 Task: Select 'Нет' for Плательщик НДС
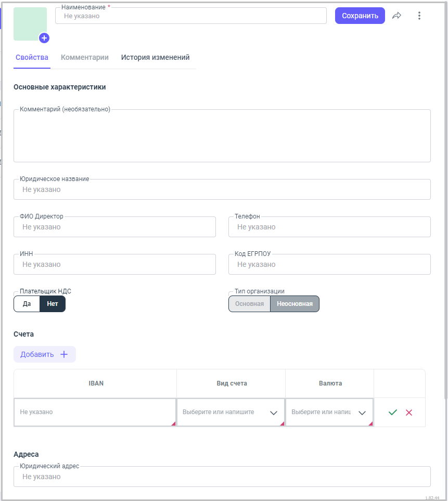pyautogui.click(x=53, y=304)
